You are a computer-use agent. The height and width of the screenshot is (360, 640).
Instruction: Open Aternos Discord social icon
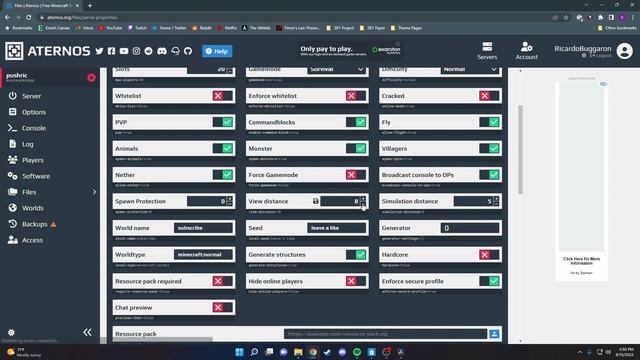162,51
